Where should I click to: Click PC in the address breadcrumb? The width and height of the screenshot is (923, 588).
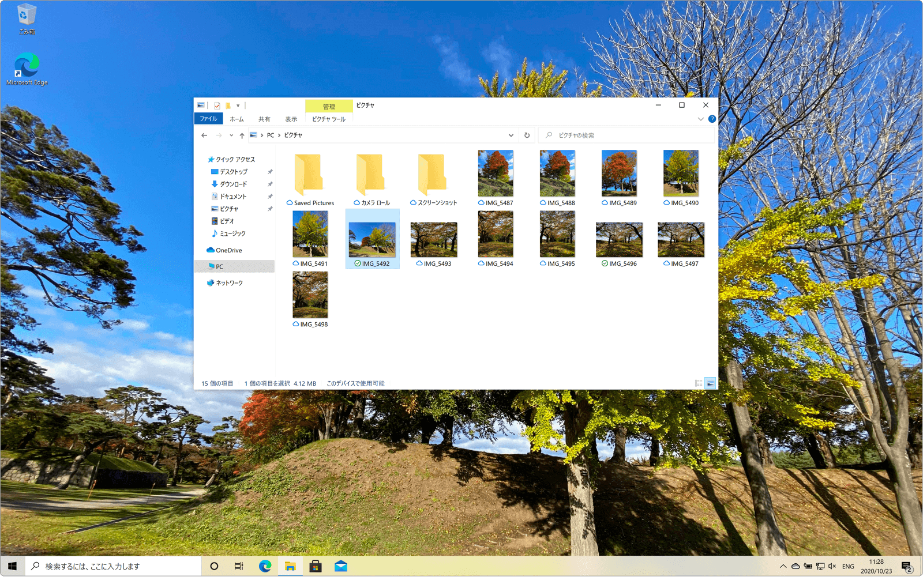pos(271,135)
